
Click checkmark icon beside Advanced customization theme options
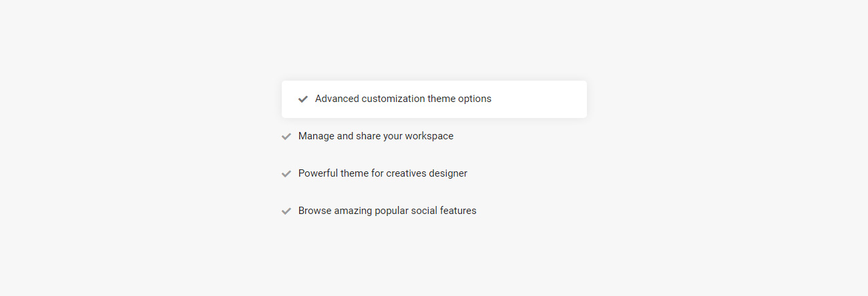click(x=303, y=99)
